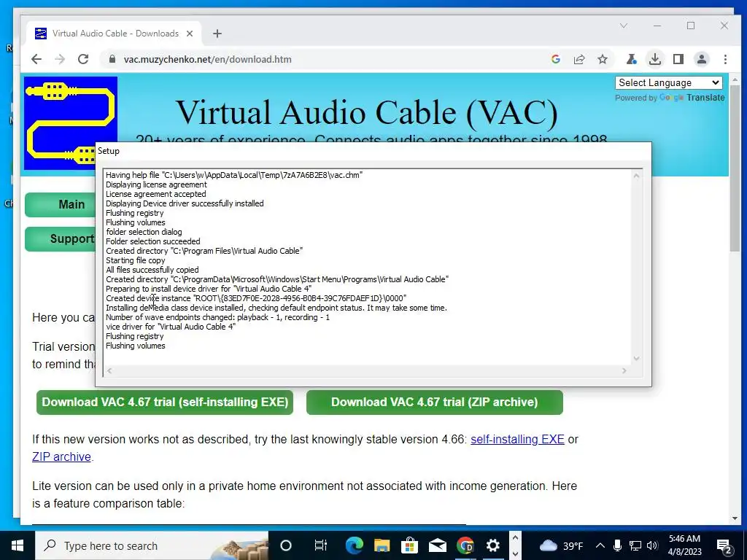Open the Support menu button
Screen dimensions: 747x560
coord(61,238)
